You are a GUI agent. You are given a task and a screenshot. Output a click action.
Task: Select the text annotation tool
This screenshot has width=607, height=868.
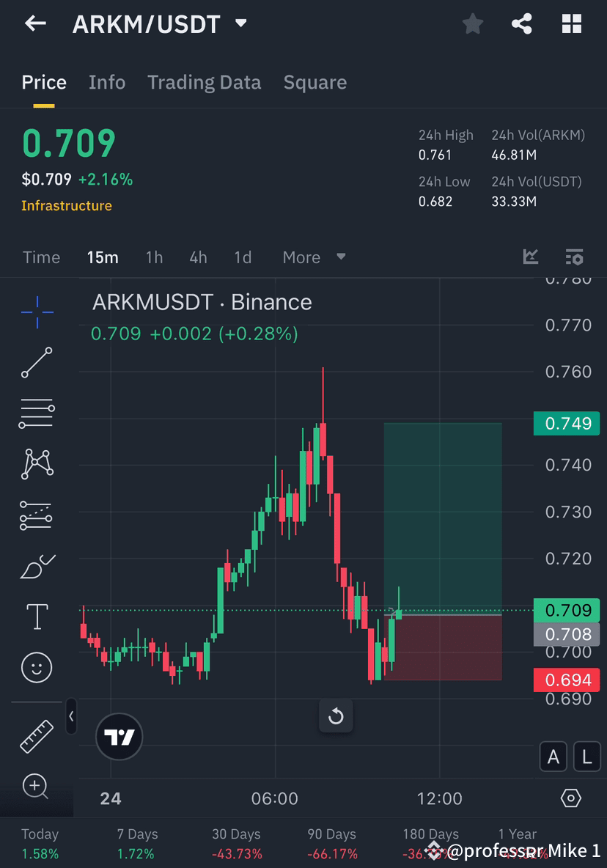36,617
